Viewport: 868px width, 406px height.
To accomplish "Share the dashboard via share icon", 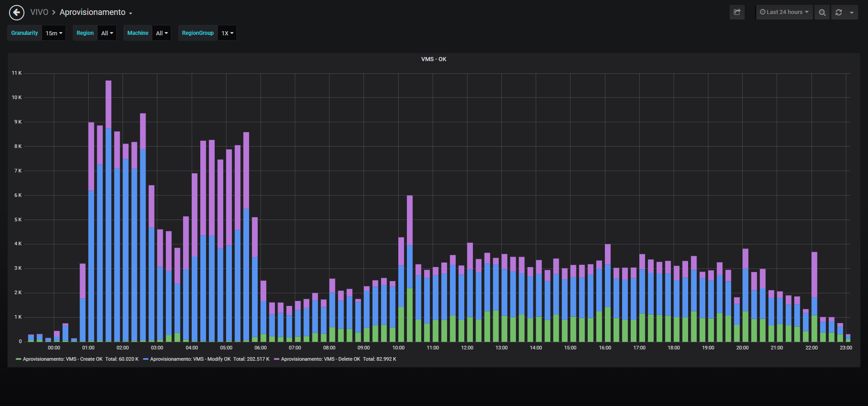I will 737,12.
